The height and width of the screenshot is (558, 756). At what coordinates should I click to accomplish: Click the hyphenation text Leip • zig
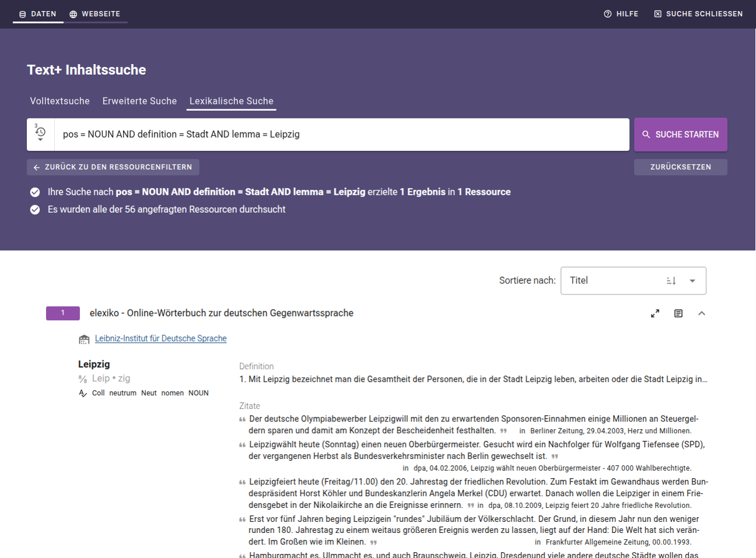click(111, 378)
